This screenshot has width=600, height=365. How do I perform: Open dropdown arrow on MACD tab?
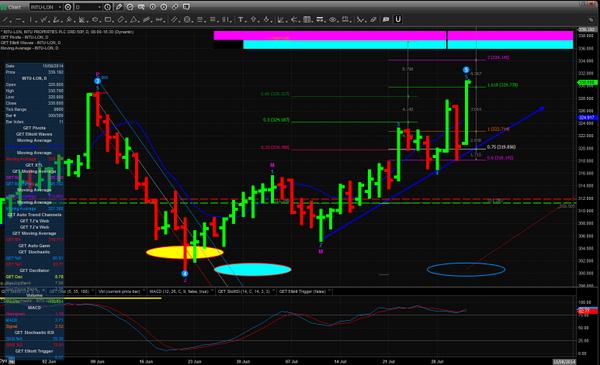point(212,291)
